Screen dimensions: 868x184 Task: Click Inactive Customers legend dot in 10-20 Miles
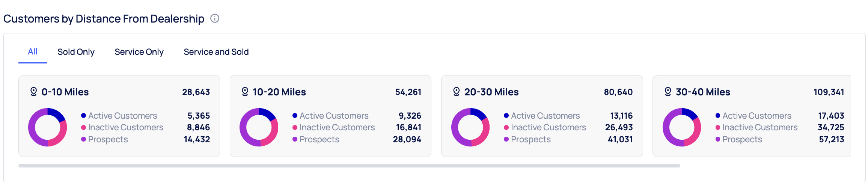click(x=295, y=128)
